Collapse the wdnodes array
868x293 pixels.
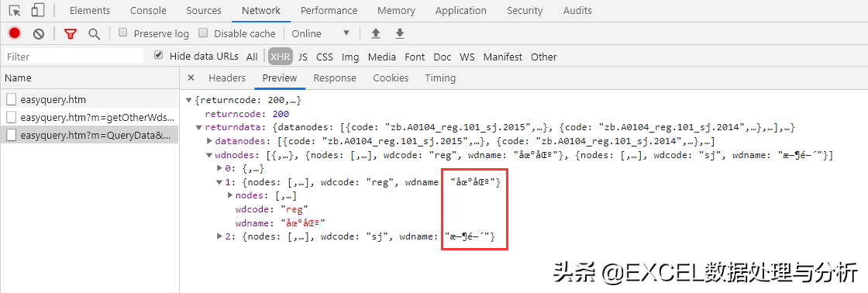tap(209, 155)
